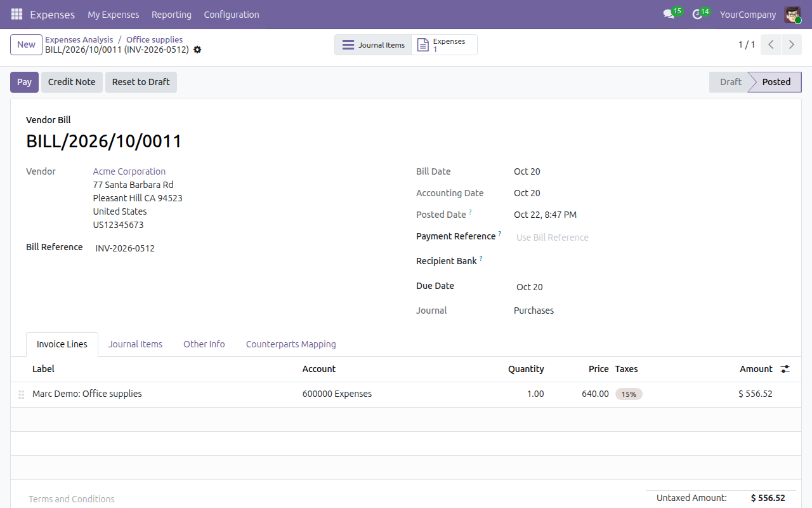Switch to Journal Items tab
Image resolution: width=812 pixels, height=508 pixels.
tap(135, 344)
